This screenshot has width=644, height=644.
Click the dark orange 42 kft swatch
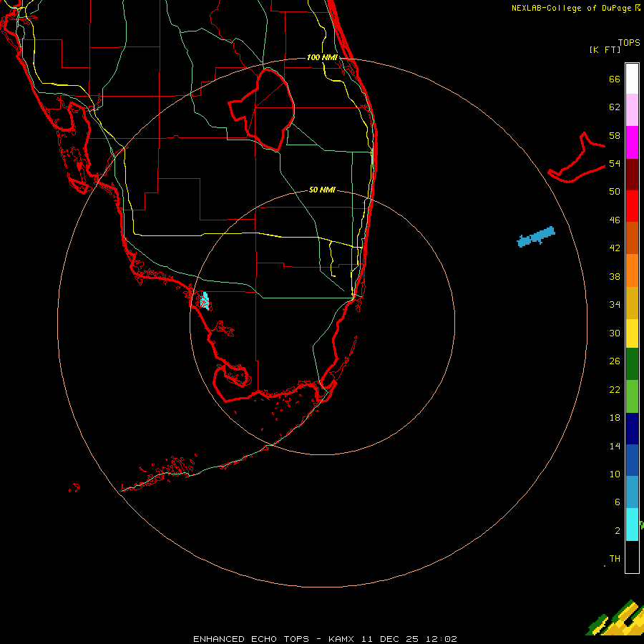632,238
